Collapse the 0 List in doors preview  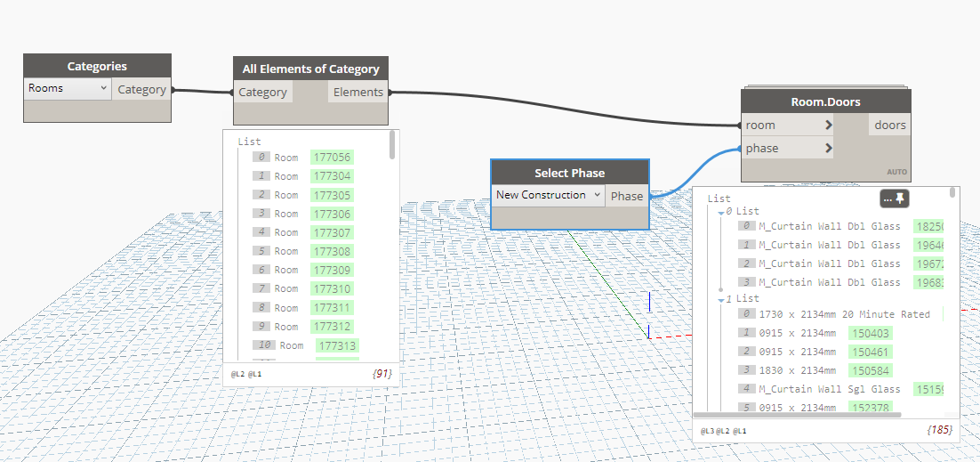[720, 213]
